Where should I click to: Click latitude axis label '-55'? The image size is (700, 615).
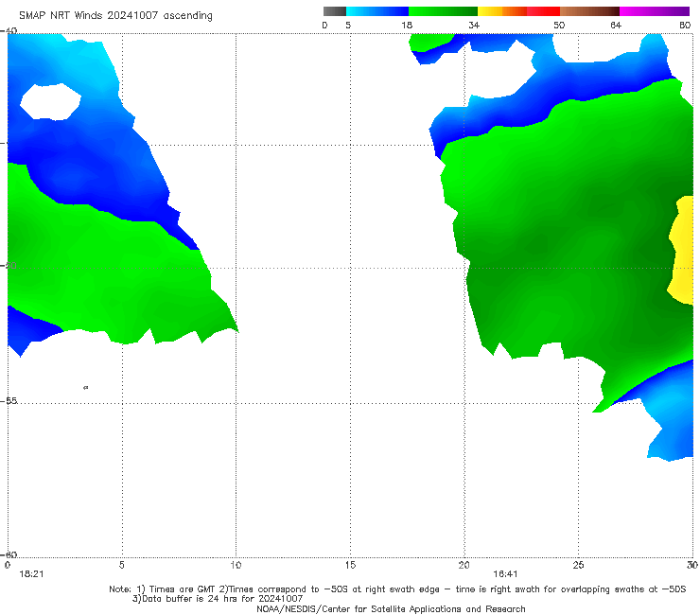click(x=9, y=401)
